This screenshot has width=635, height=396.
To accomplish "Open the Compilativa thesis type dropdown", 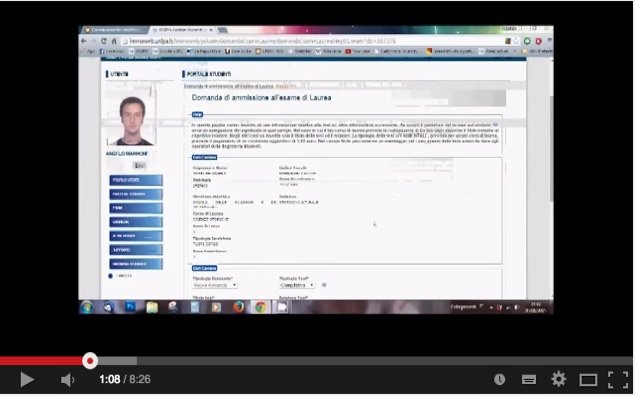I will point(297,285).
